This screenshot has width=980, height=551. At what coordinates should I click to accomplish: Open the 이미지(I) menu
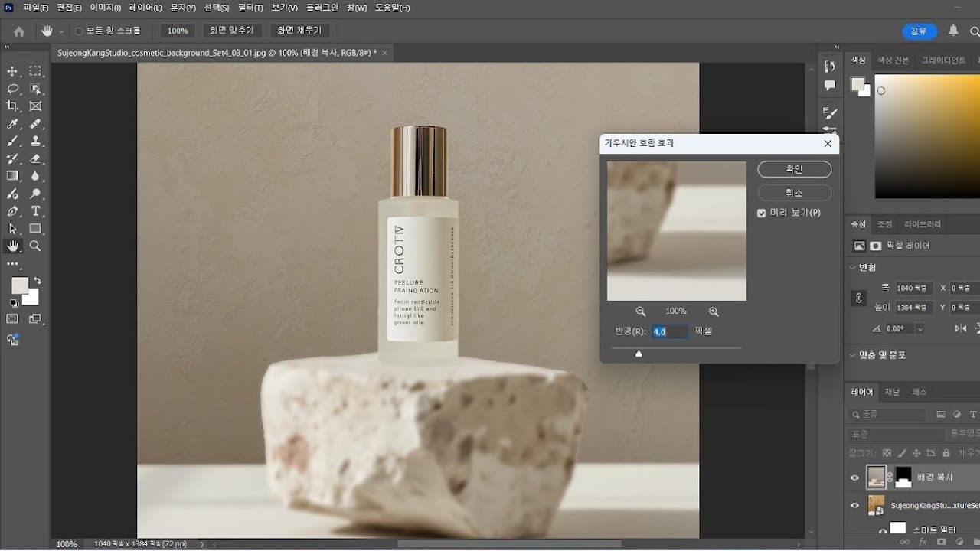tap(105, 8)
